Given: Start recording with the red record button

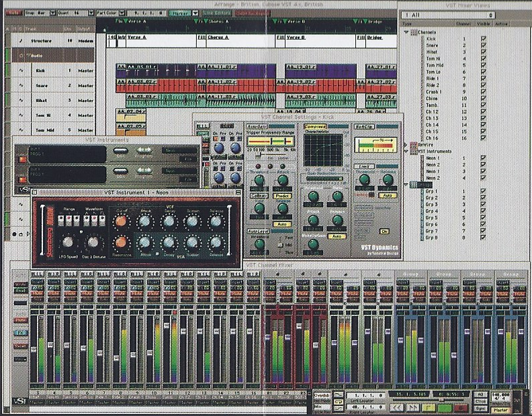Looking at the screenshot, I should (460, 407).
